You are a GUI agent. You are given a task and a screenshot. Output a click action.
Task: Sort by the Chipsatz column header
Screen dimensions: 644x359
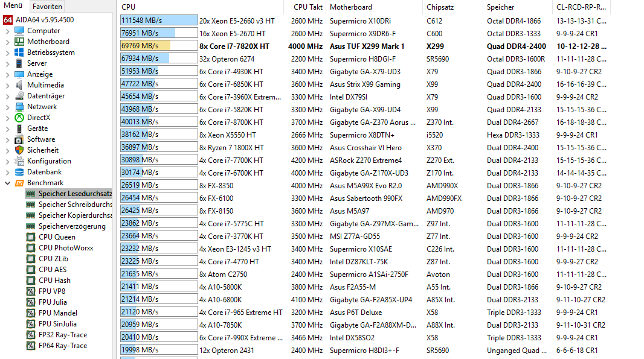(x=452, y=7)
